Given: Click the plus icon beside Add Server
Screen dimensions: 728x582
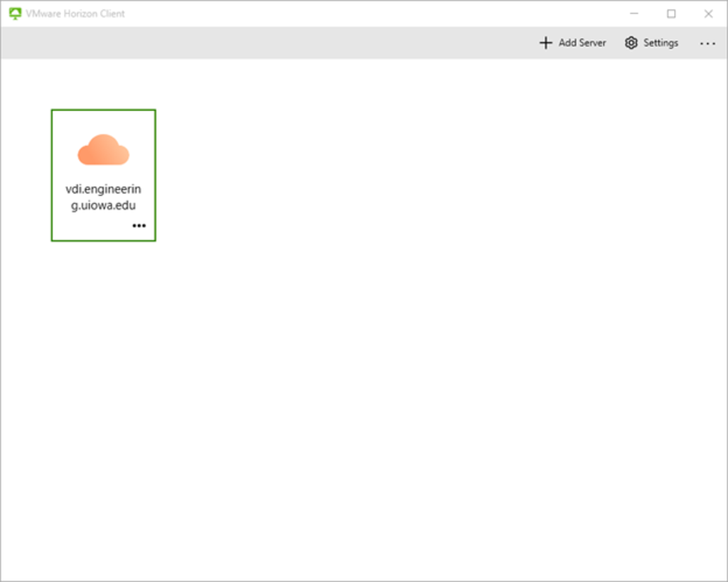Looking at the screenshot, I should [x=545, y=43].
